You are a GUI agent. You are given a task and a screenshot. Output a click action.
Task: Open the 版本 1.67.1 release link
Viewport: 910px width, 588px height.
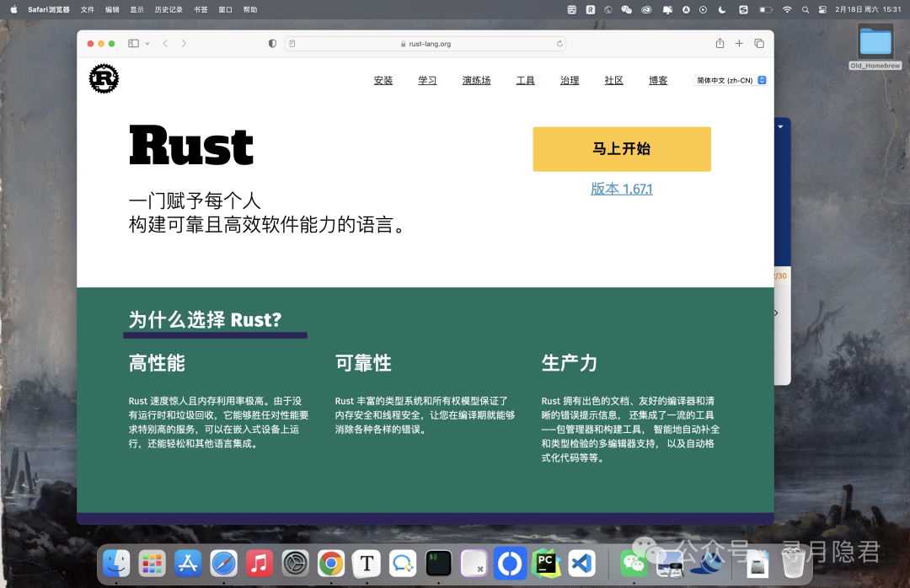622,189
